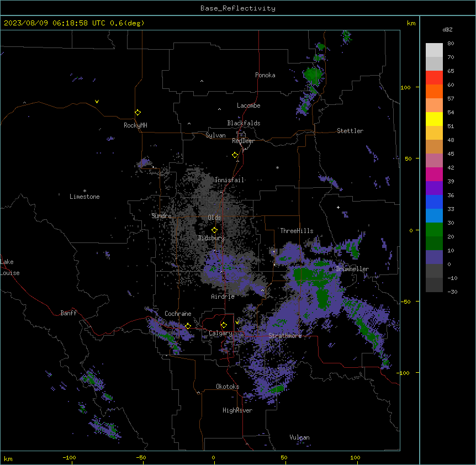This screenshot has width=476, height=465.
Task: Select the Limestone label
Action: 84,197
